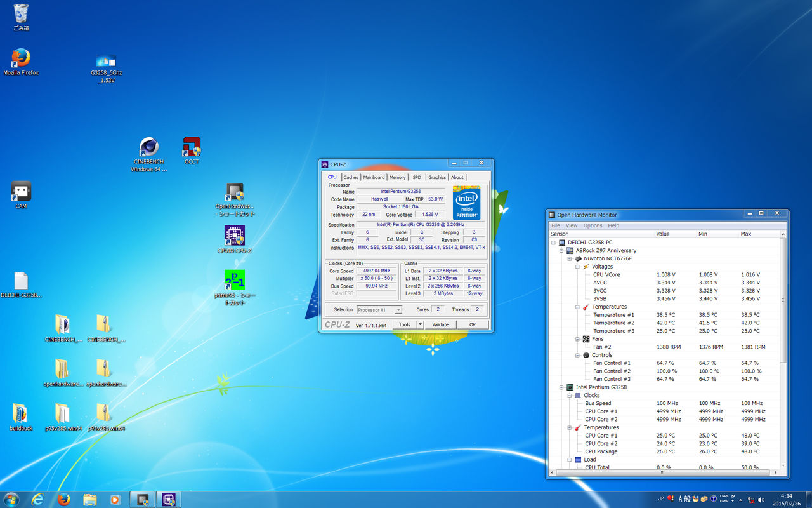Click the Tools button in CPU-Z

click(404, 324)
